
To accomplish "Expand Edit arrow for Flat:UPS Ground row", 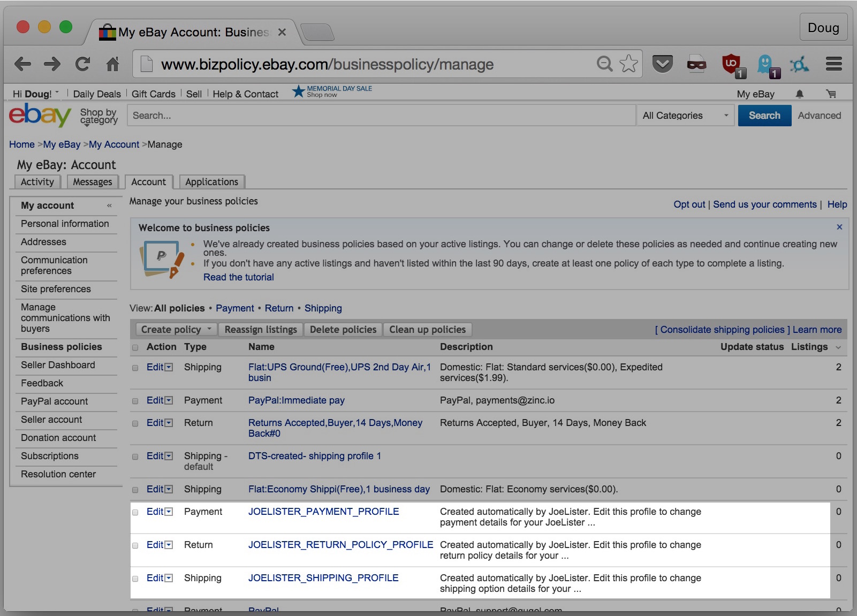I will [169, 367].
